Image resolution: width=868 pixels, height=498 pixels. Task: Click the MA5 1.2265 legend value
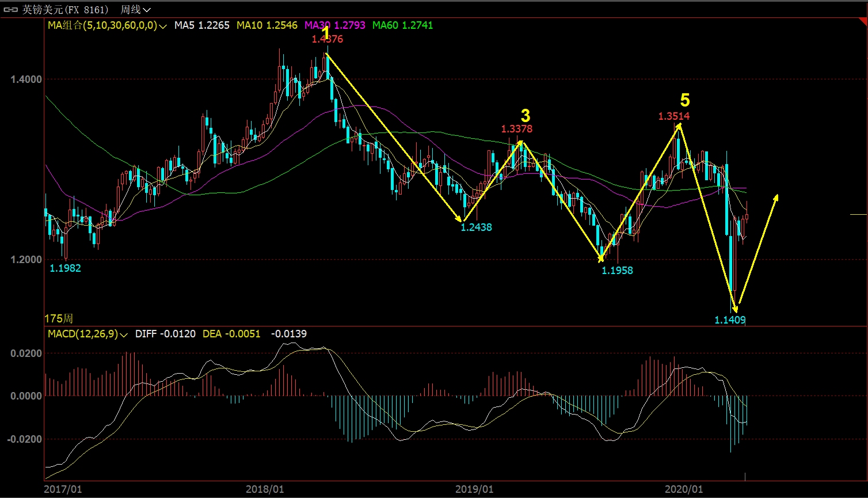tap(202, 25)
